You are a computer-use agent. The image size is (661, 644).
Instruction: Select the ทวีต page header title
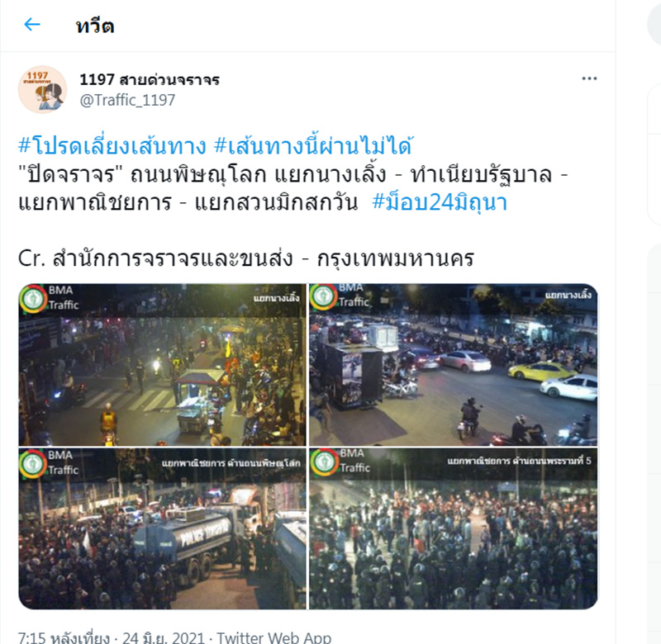coord(95,26)
